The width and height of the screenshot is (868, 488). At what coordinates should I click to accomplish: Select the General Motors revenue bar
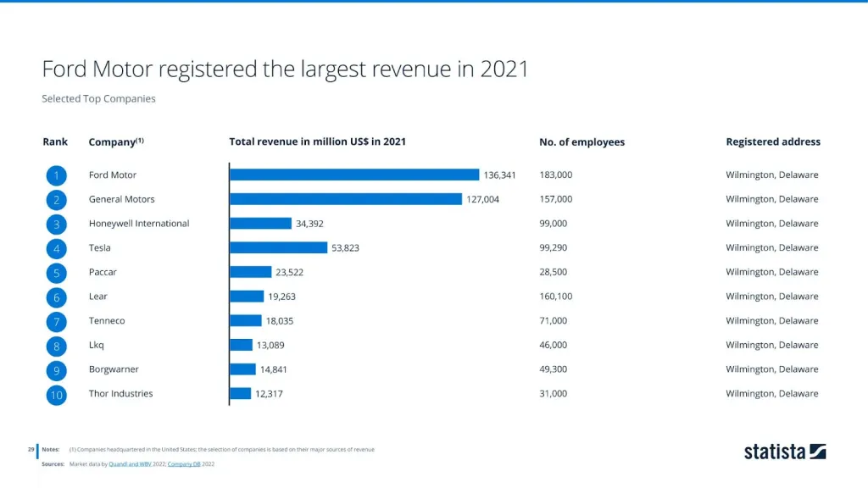coord(346,199)
